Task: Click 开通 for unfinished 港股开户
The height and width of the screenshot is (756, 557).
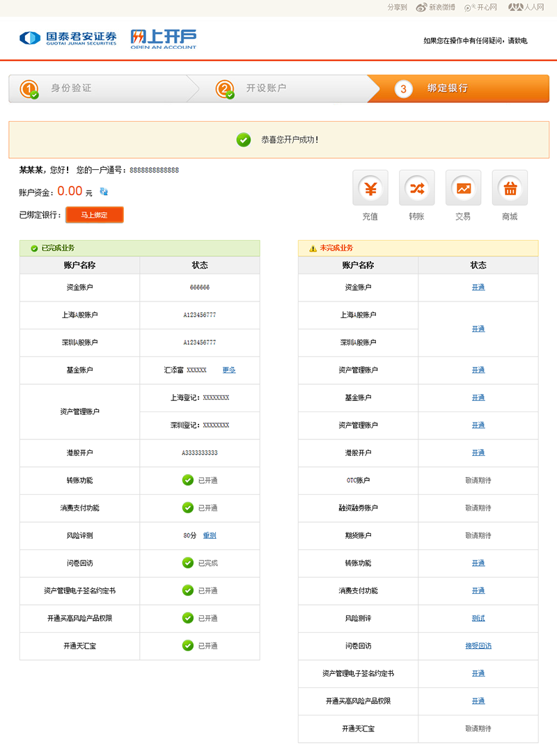Action: [x=478, y=452]
